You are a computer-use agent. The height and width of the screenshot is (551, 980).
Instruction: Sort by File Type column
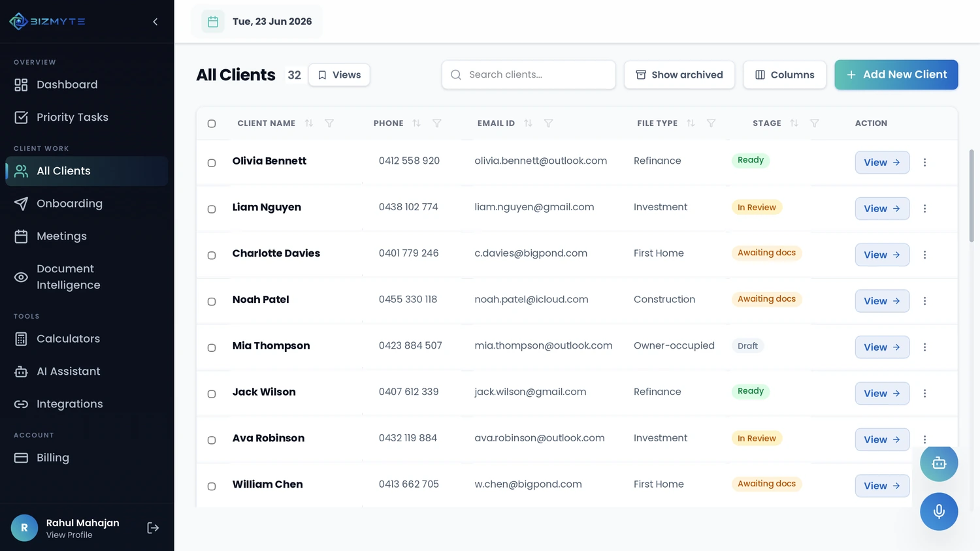coord(691,123)
